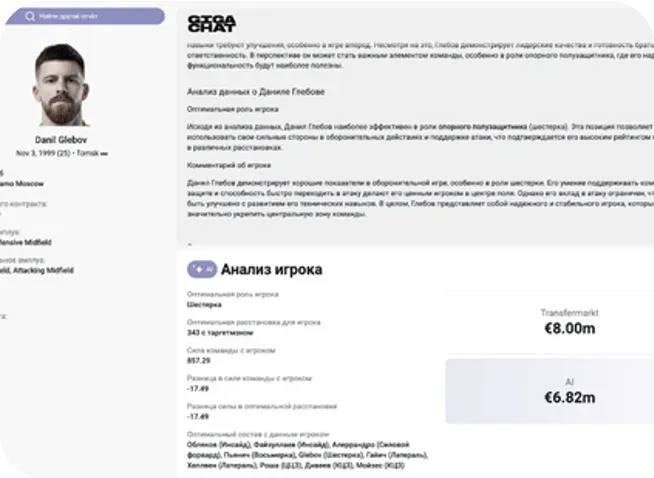
Task: Click the Шестерка optimal role value
Action: coord(204,304)
